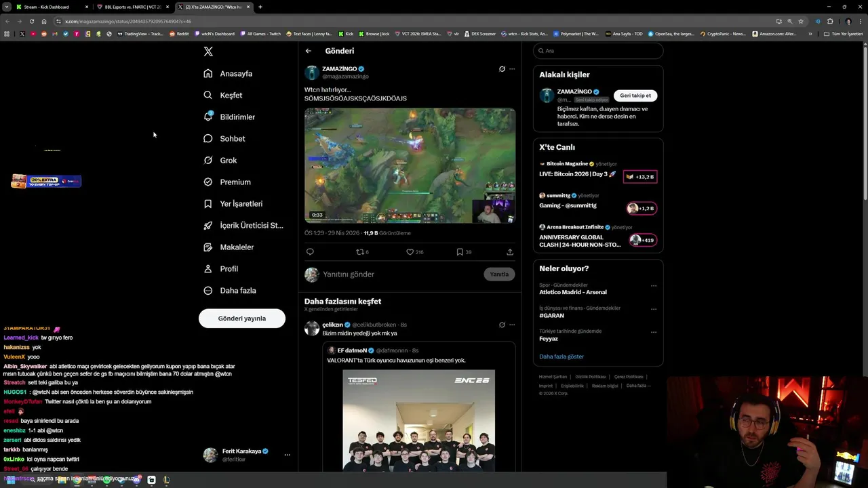The height and width of the screenshot is (488, 868).
Task: Share the post via share icon
Action: point(510,251)
